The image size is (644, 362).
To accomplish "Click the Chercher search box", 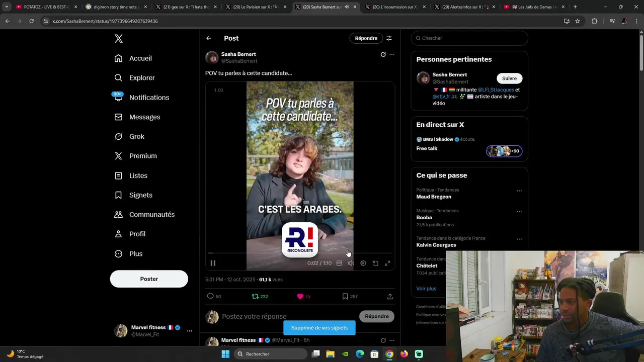I will pos(469,38).
